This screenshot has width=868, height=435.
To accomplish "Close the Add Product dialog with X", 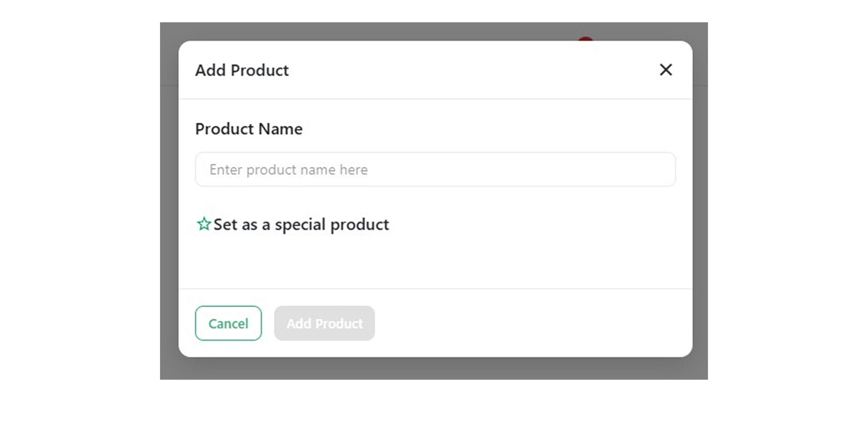I will tap(665, 70).
